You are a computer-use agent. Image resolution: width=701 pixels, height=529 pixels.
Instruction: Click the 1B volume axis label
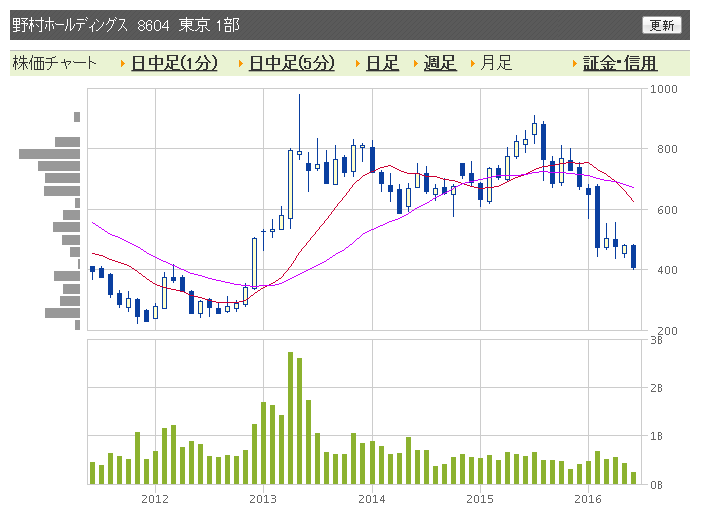pos(656,436)
